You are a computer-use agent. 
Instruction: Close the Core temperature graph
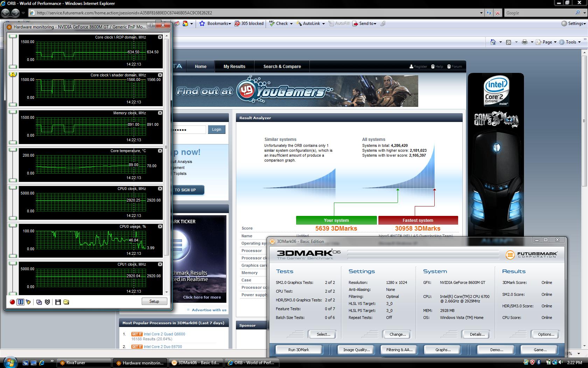click(x=160, y=151)
